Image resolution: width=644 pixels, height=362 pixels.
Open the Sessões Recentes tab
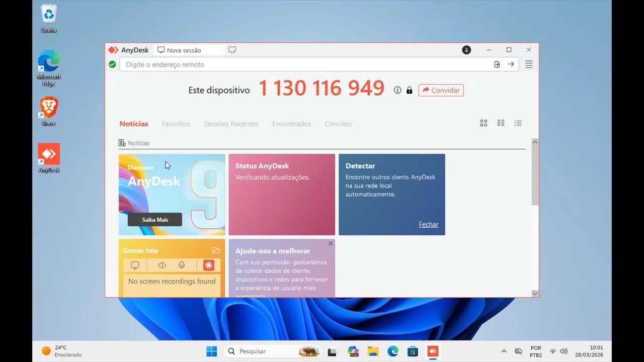click(x=231, y=124)
